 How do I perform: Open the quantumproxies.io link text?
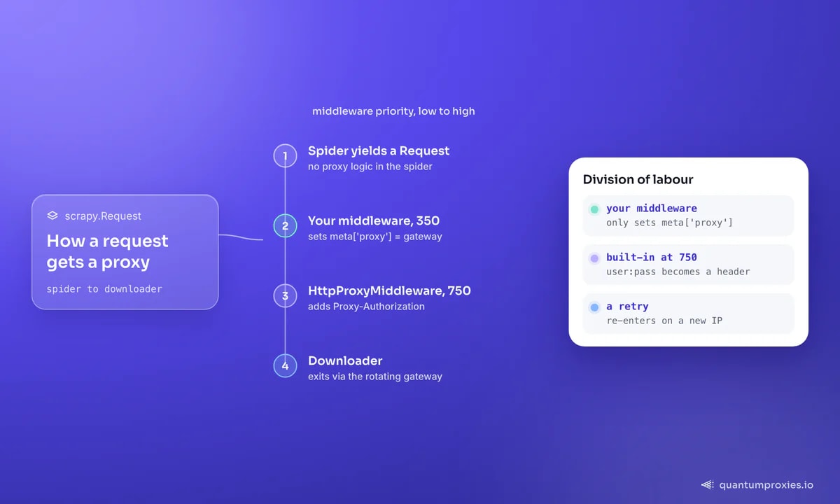point(766,484)
